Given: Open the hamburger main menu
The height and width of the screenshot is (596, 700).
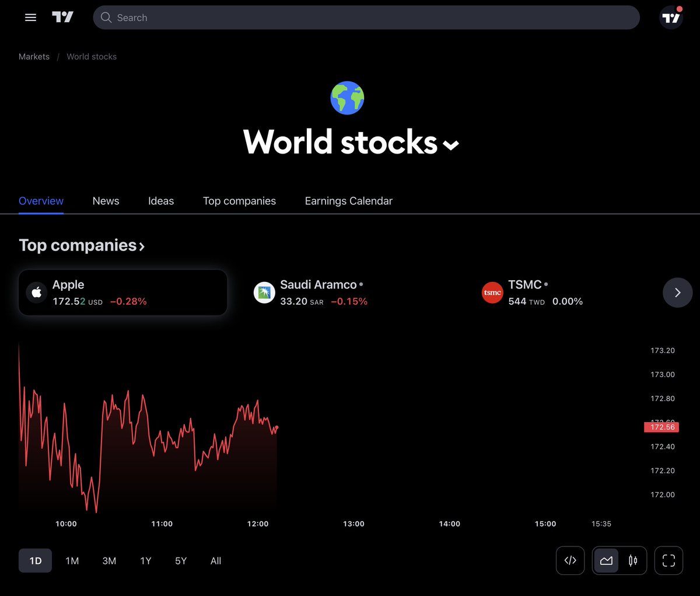Looking at the screenshot, I should [x=30, y=18].
